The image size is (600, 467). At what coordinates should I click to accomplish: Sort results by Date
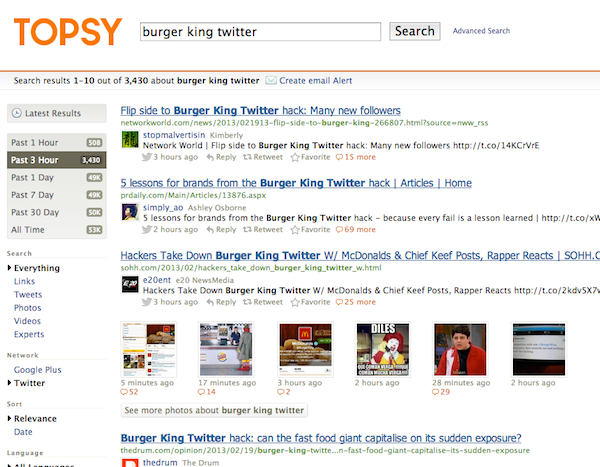[23, 432]
